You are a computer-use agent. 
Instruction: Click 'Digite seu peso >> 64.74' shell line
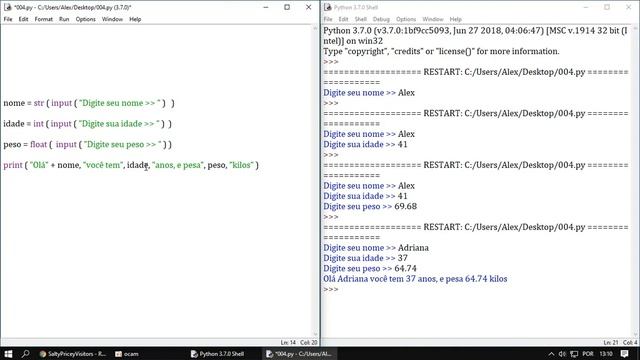(370, 269)
